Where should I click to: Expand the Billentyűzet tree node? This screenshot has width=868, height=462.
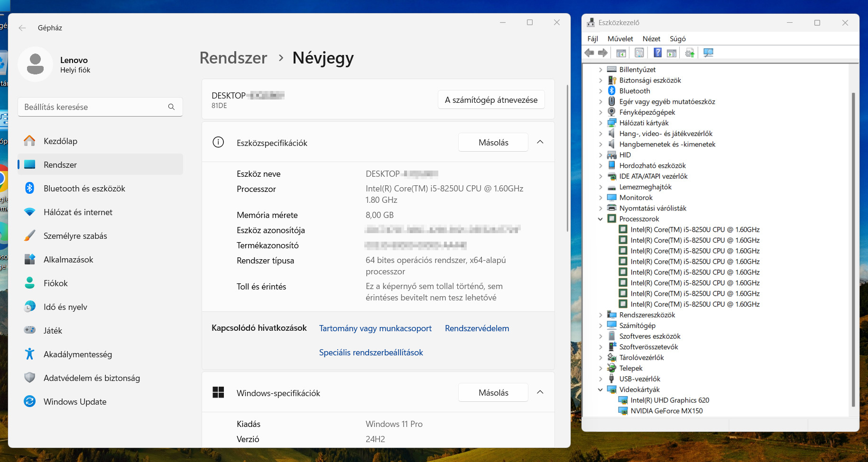click(600, 70)
